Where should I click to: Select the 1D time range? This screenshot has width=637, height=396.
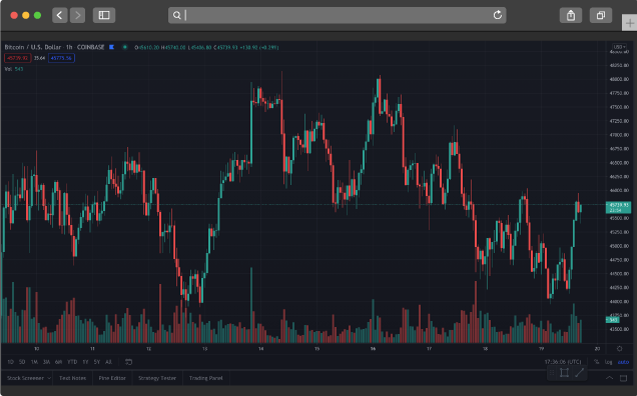[x=11, y=362]
